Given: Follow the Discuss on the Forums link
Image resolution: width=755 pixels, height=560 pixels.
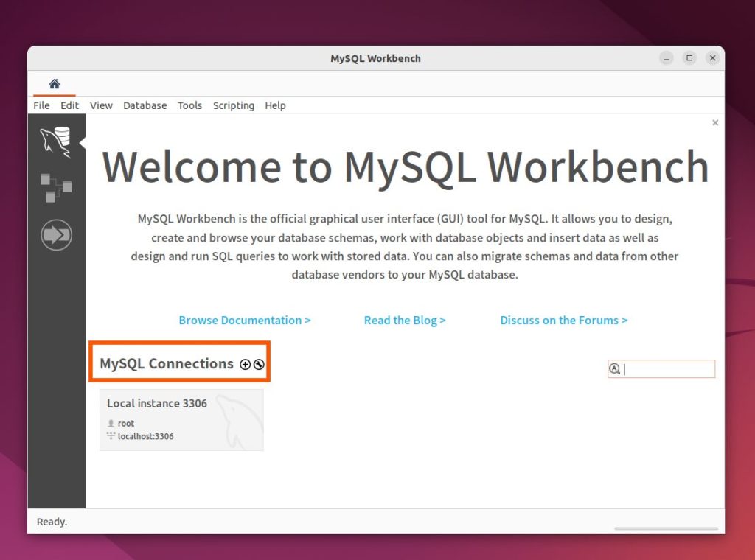Looking at the screenshot, I should point(563,321).
